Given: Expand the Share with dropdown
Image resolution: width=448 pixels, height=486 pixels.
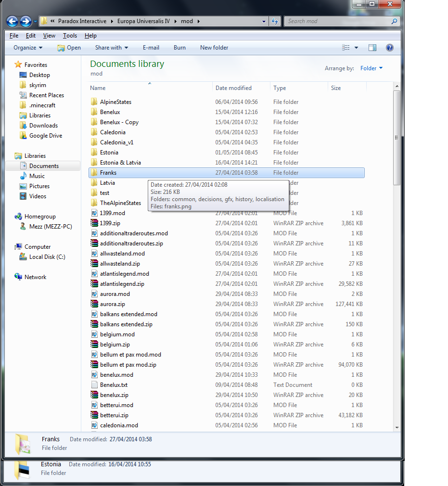Looking at the screenshot, I should pyautogui.click(x=112, y=48).
